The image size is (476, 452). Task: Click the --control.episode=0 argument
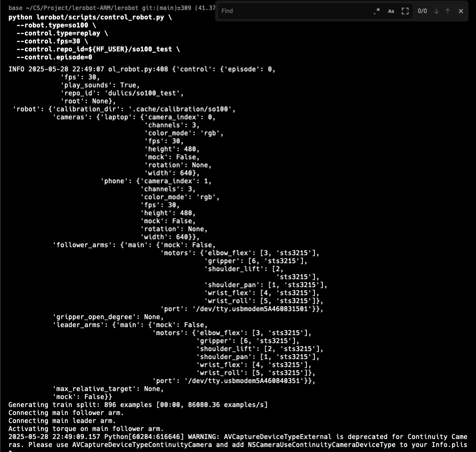(x=54, y=57)
